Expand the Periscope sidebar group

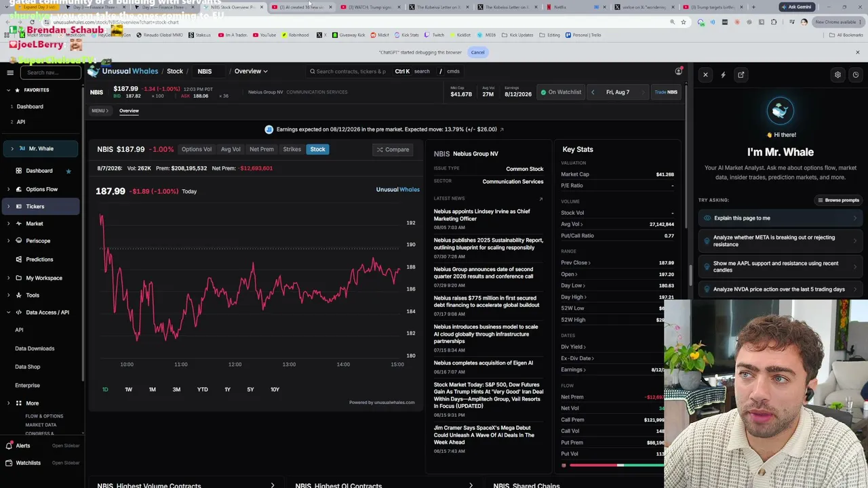click(9, 241)
